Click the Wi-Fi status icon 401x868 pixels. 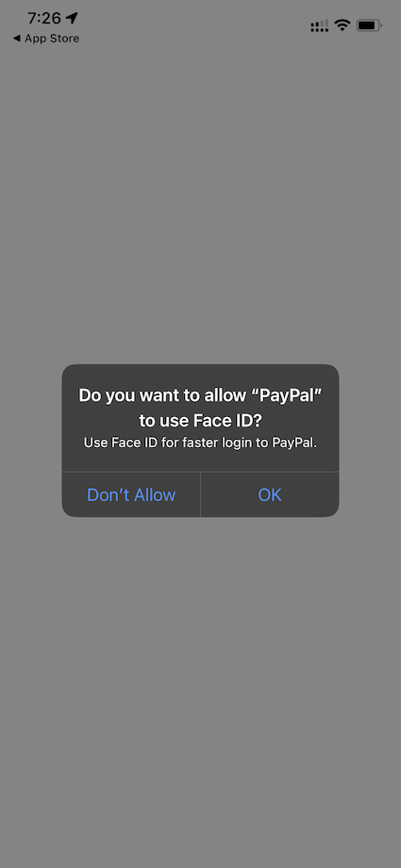click(x=343, y=25)
